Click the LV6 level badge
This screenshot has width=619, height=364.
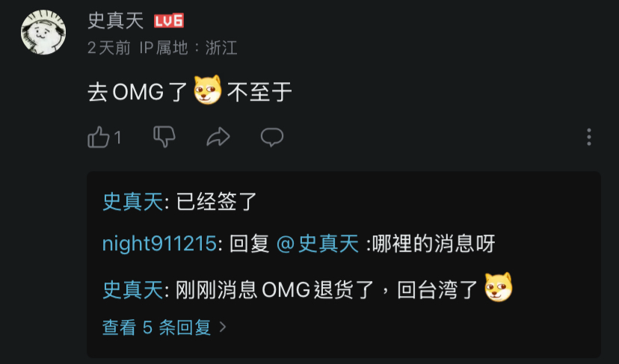coord(169,21)
